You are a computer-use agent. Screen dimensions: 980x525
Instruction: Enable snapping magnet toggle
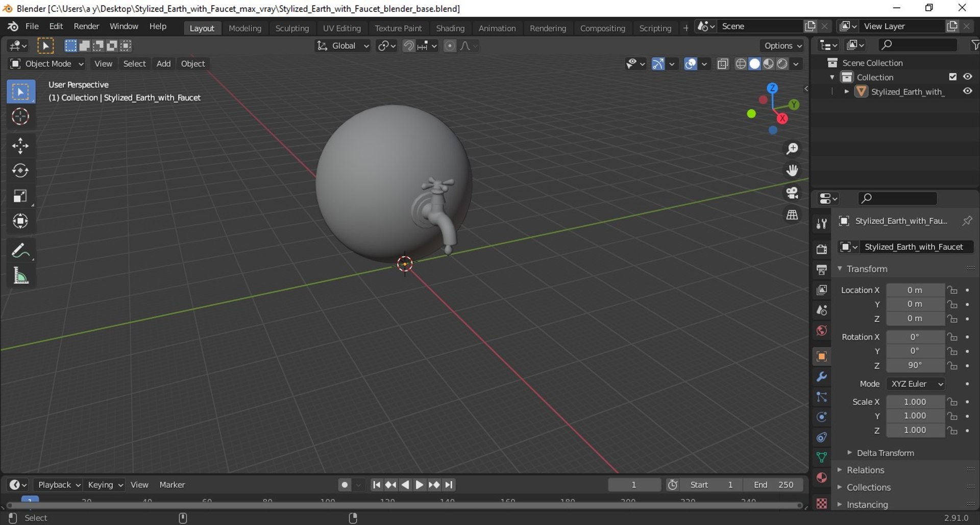click(408, 46)
